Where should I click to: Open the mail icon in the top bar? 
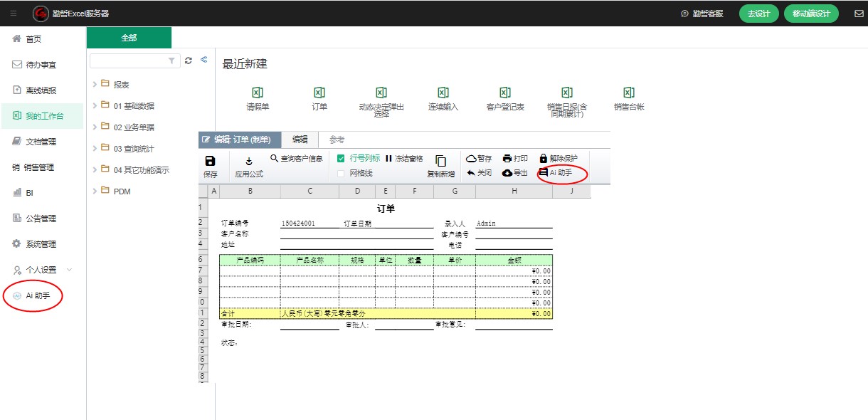[x=859, y=14]
